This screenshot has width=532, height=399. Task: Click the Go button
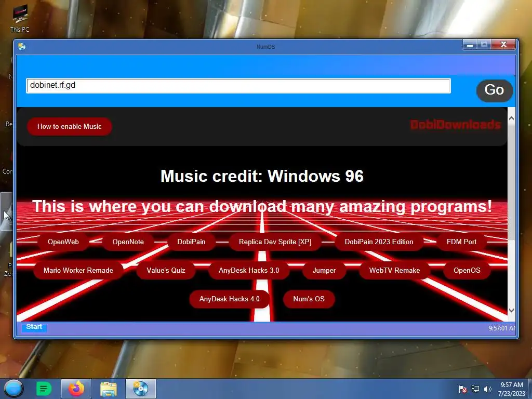(x=495, y=90)
